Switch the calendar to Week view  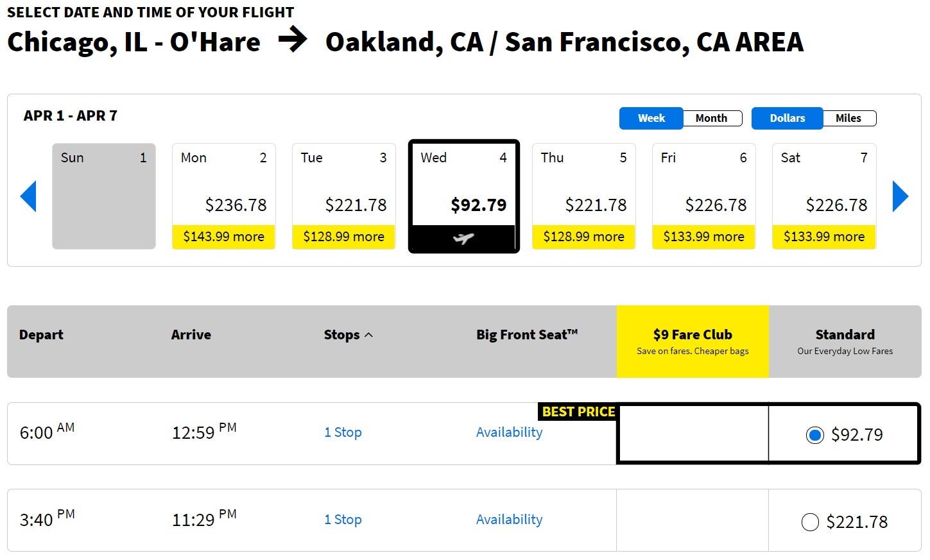651,118
